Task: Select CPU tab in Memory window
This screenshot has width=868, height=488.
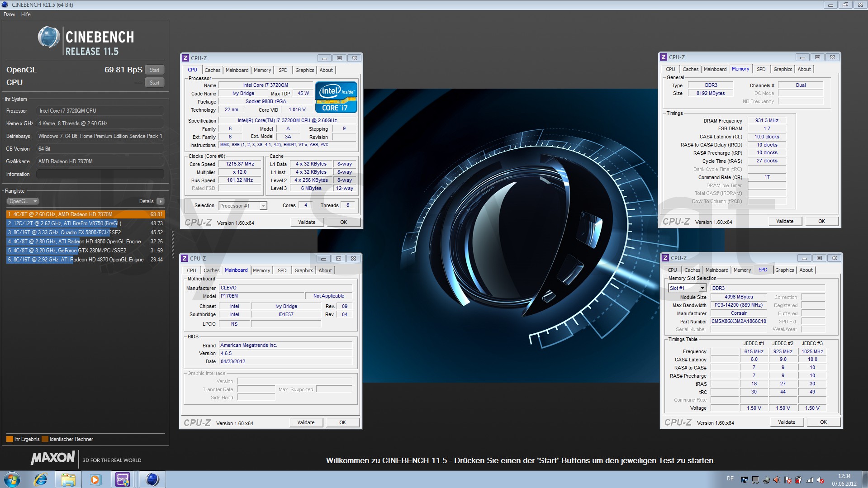Action: tap(670, 69)
